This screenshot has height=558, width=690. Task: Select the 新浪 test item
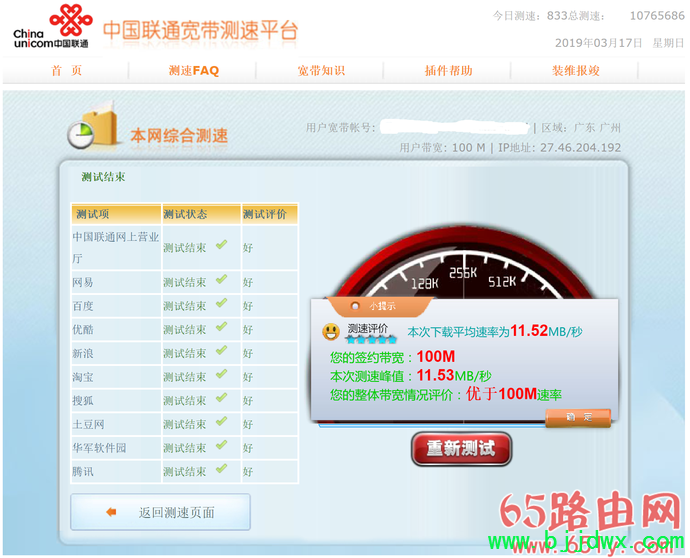coord(83,354)
